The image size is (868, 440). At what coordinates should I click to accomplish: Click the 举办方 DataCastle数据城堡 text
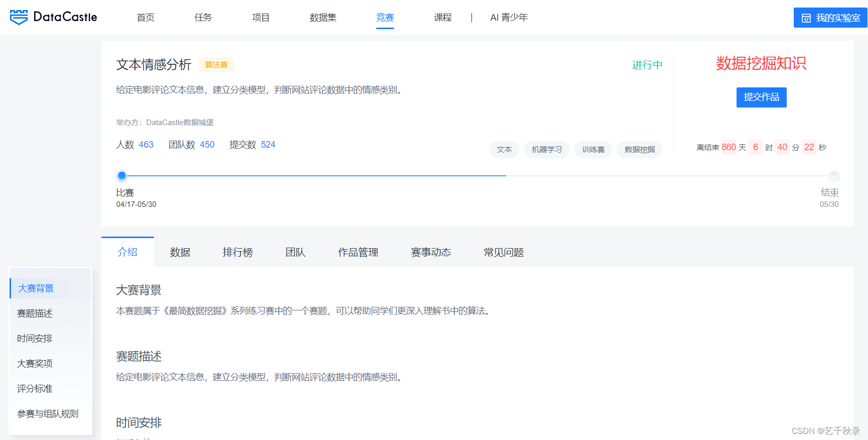165,123
